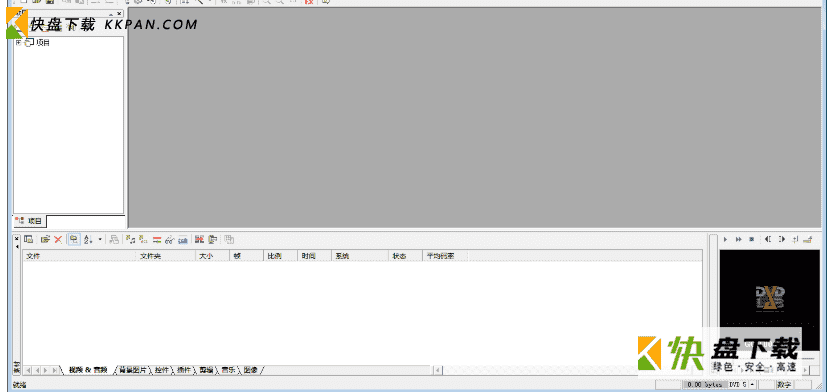Screen dimensions: 832x392
Task: Go to first tab with scroll arrow
Action: tap(29, 370)
